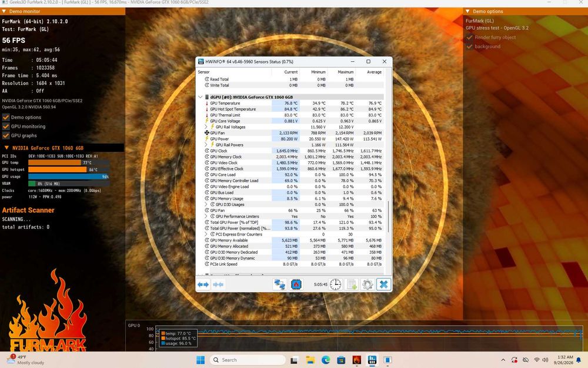The height and width of the screenshot is (368, 588).
Task: Click the Current column header
Action: click(285, 72)
